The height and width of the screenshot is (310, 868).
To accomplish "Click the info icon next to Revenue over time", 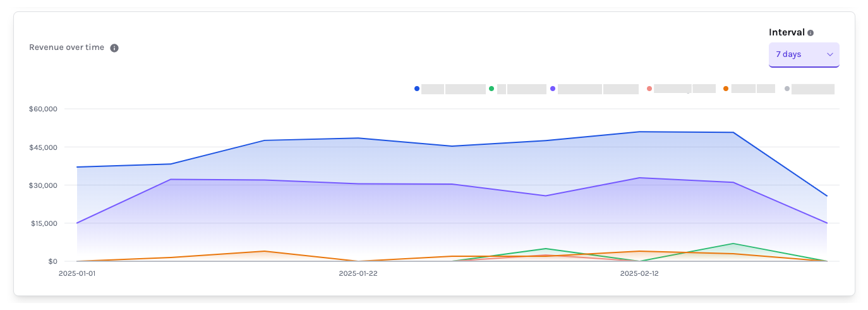I will pos(114,48).
